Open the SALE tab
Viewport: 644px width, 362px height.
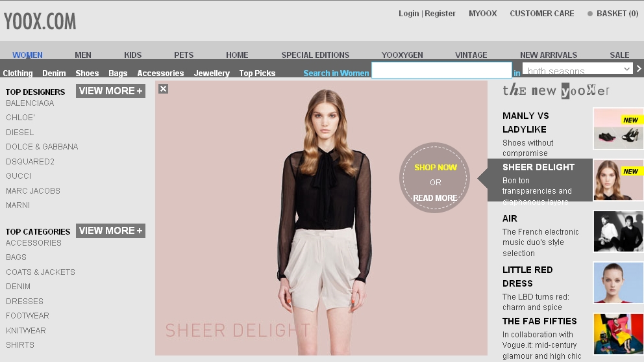point(619,55)
